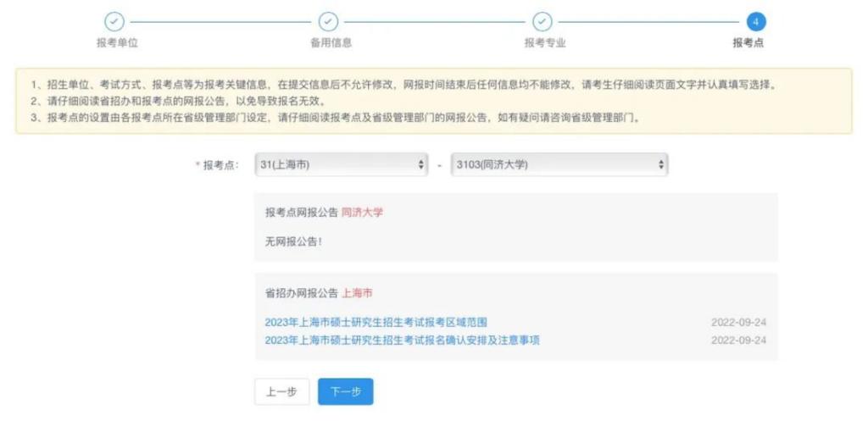This screenshot has width=868, height=432.
Task: Go to the 报考单位 step label
Action: click(117, 42)
